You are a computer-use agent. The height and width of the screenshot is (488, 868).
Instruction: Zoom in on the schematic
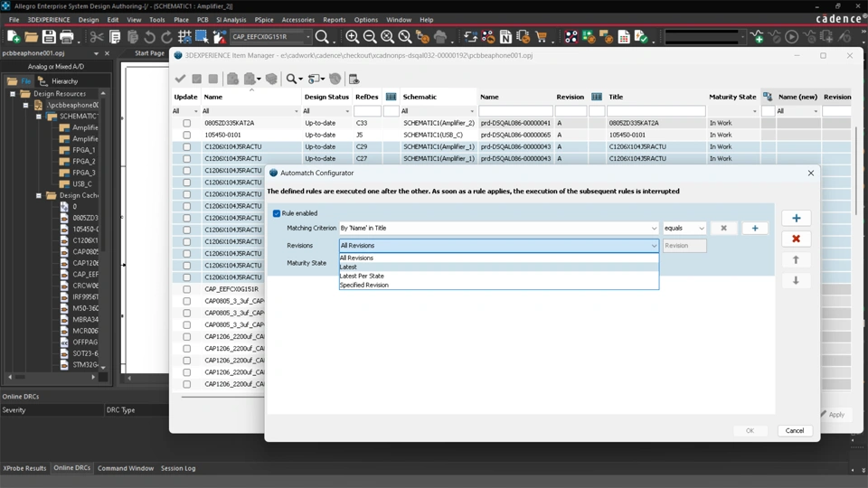(x=352, y=37)
